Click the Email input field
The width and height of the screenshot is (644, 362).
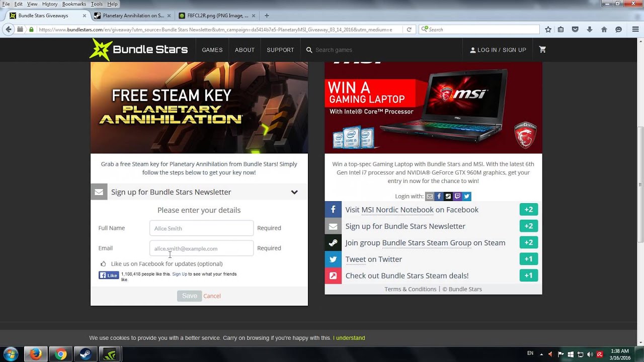201,248
